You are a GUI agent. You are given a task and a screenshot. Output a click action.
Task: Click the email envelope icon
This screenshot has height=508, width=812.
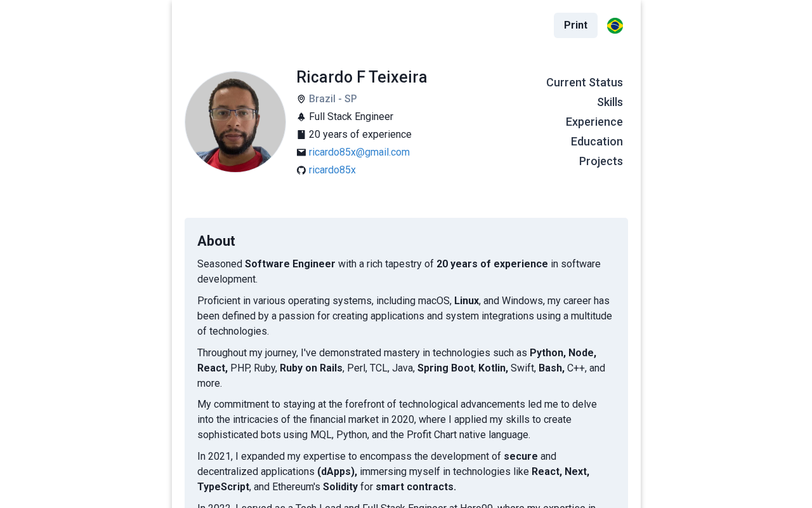tap(301, 152)
